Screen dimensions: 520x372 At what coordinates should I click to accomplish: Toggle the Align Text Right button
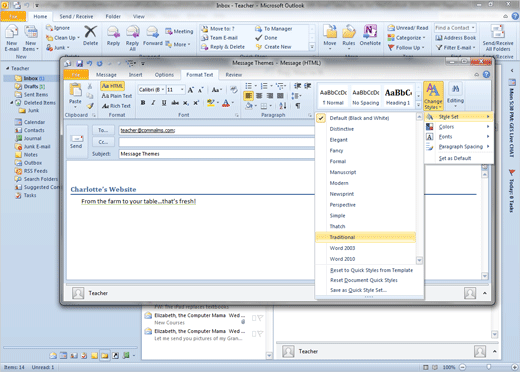[270, 96]
